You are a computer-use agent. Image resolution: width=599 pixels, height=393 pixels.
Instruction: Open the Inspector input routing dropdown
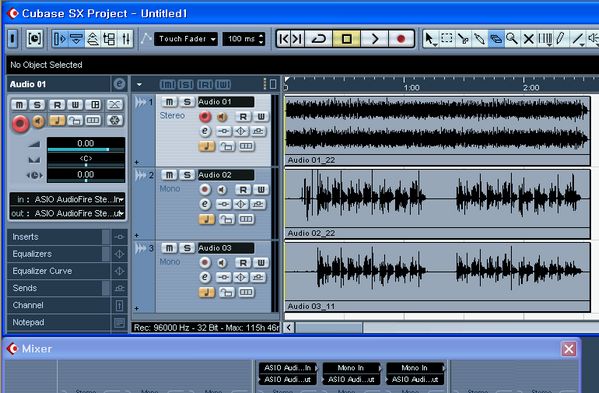[68, 199]
